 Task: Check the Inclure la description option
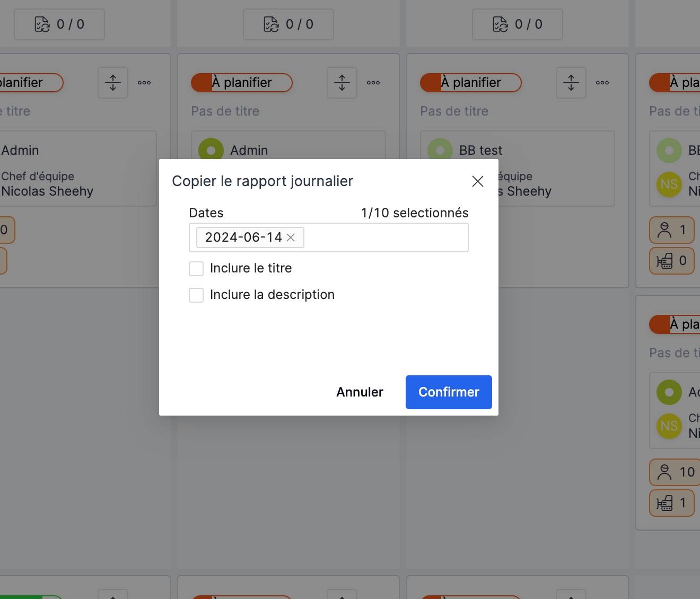pos(196,295)
